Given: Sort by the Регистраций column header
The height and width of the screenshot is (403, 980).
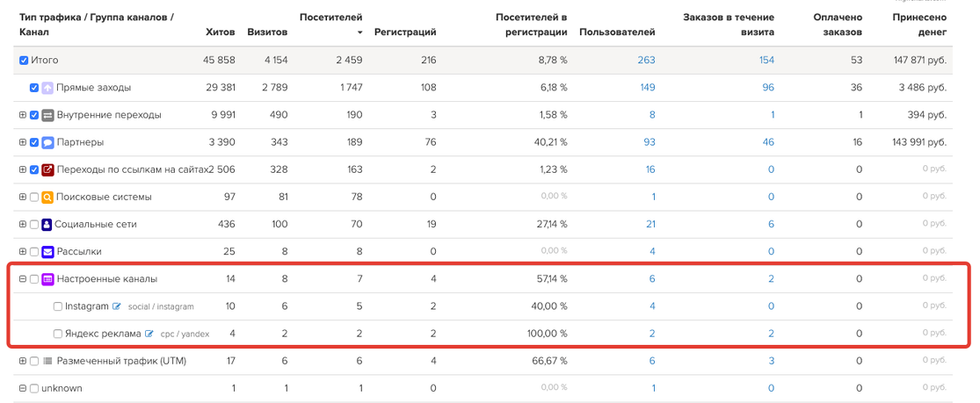Looking at the screenshot, I should pos(405,32).
